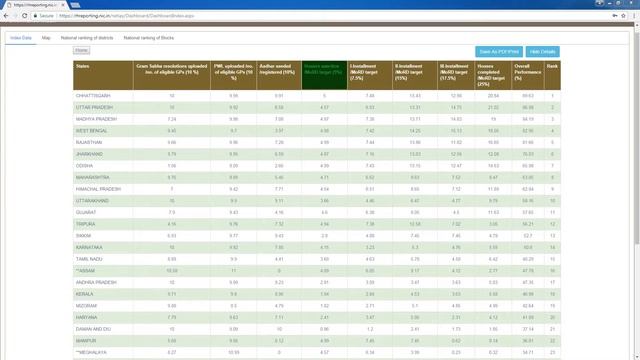This screenshot has width=640, height=360.
Task: Select the **ASSAM state row
Action: tap(317, 271)
